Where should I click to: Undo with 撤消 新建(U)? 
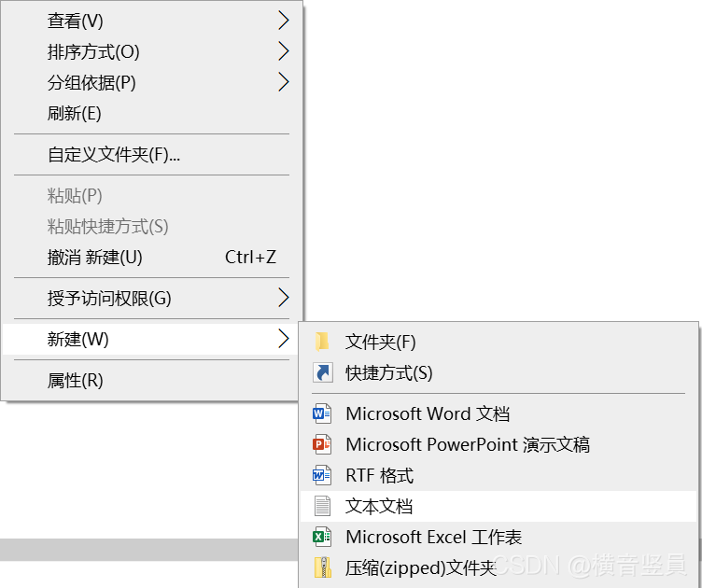coord(152,258)
